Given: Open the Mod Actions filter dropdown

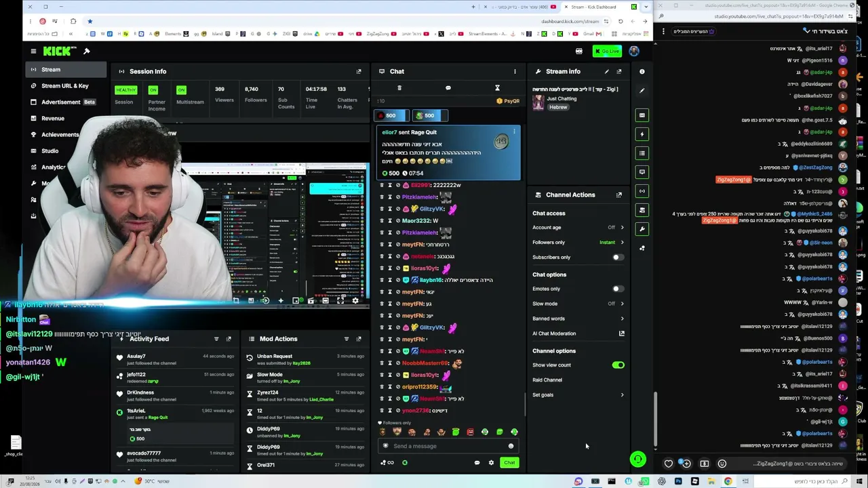Looking at the screenshot, I should tap(347, 339).
